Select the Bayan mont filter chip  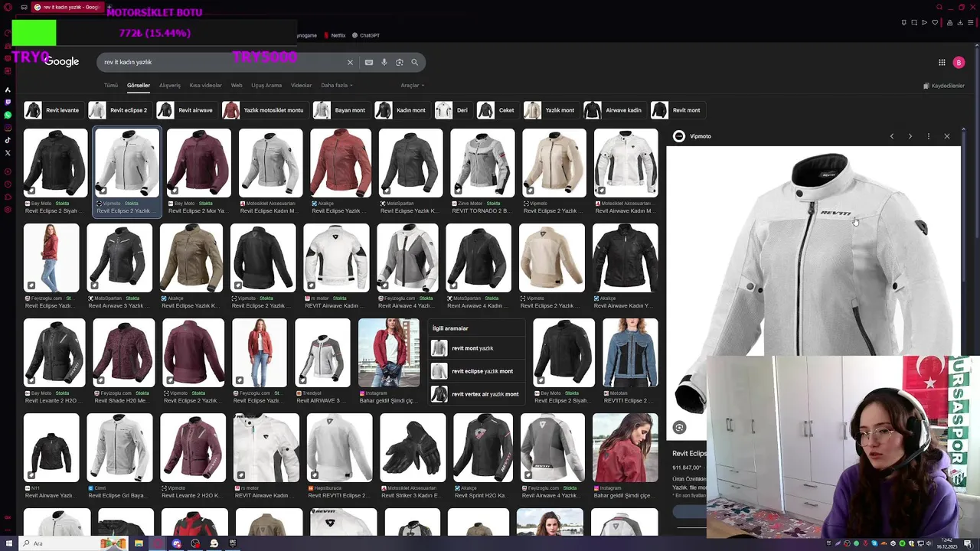pyautogui.click(x=341, y=110)
